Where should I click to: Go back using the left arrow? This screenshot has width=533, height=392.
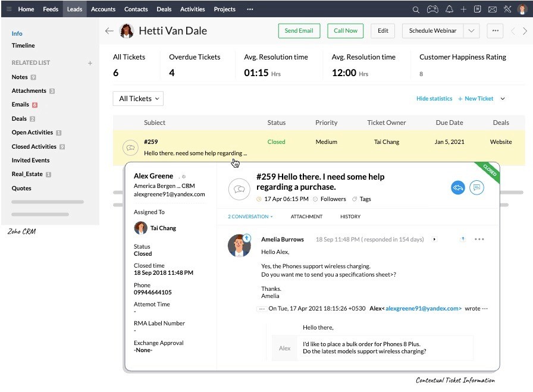109,31
